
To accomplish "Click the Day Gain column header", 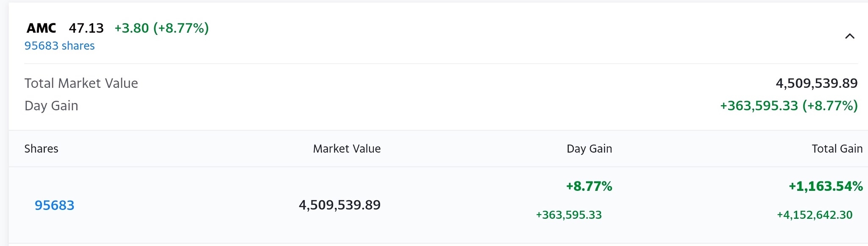I will pyautogui.click(x=589, y=149).
